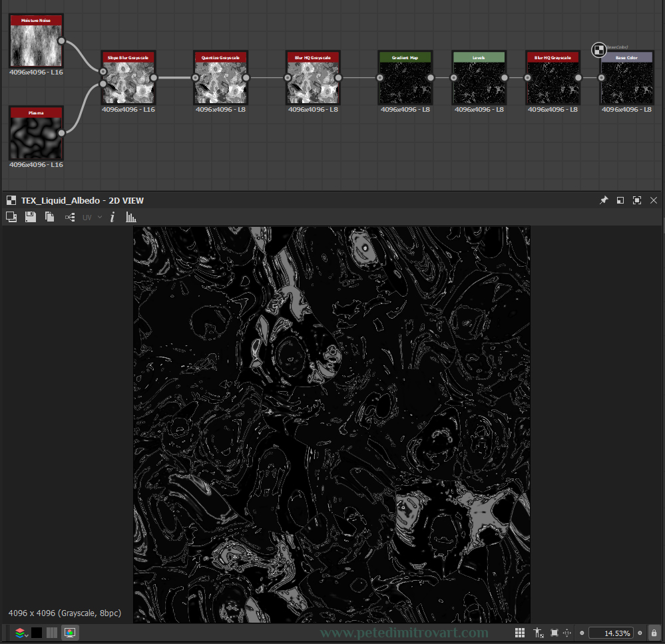Screen dimensions: 665x644
Task: Click the 4096 x 4096 (Grayscale, 8bpc) status text
Action: coord(65,613)
